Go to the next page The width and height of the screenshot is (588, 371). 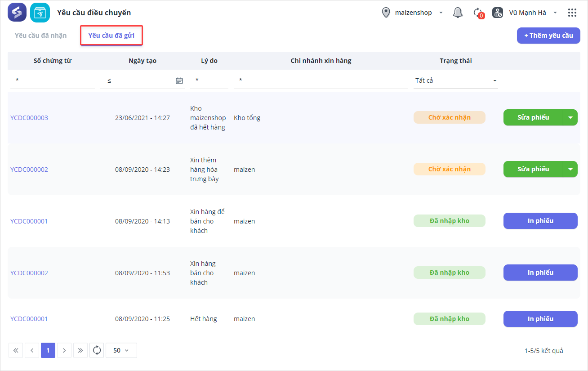tap(64, 350)
